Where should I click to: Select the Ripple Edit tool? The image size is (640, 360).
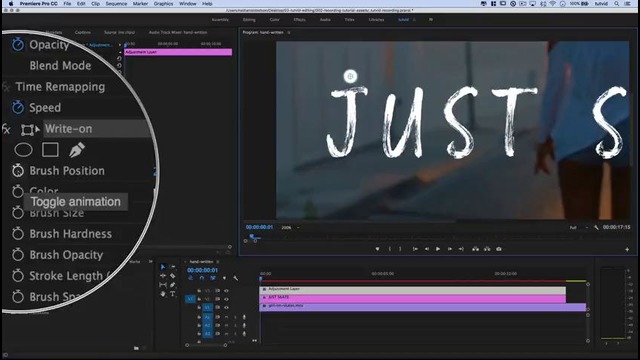coord(163,276)
